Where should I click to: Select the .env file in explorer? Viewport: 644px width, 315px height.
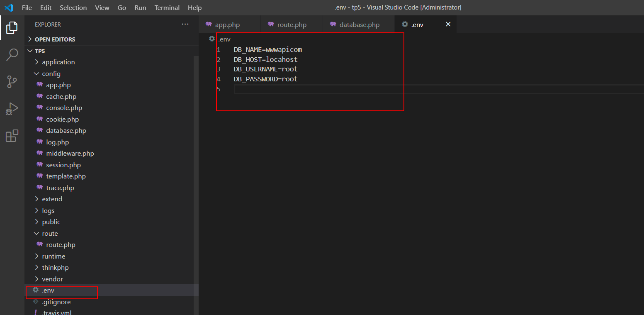coord(109,290)
